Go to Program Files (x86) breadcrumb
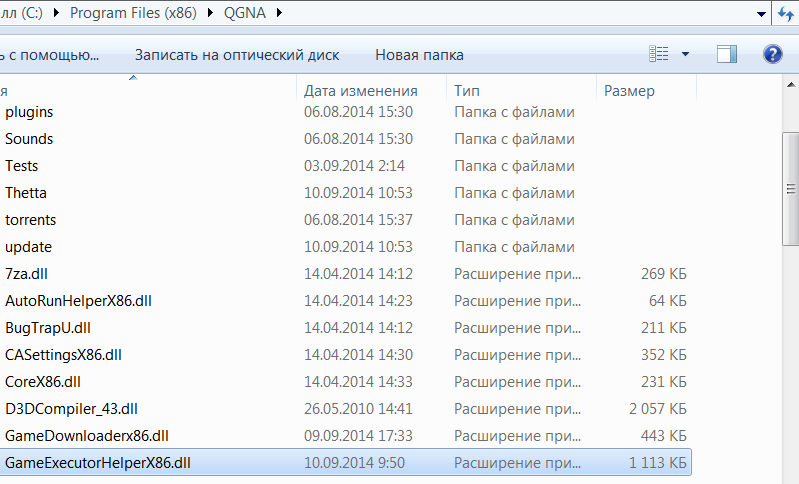This screenshot has height=484, width=799. 133,13
